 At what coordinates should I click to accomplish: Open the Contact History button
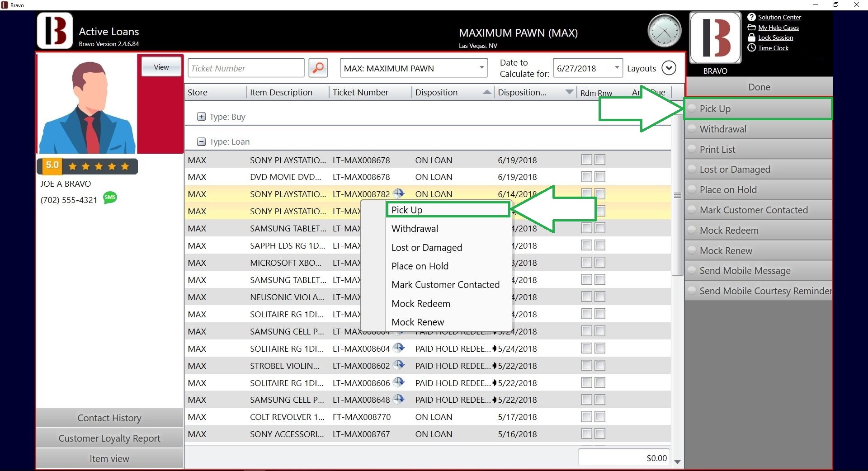coord(109,418)
